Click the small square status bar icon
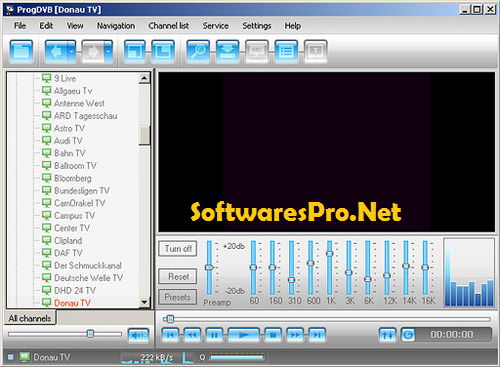 click(11, 357)
